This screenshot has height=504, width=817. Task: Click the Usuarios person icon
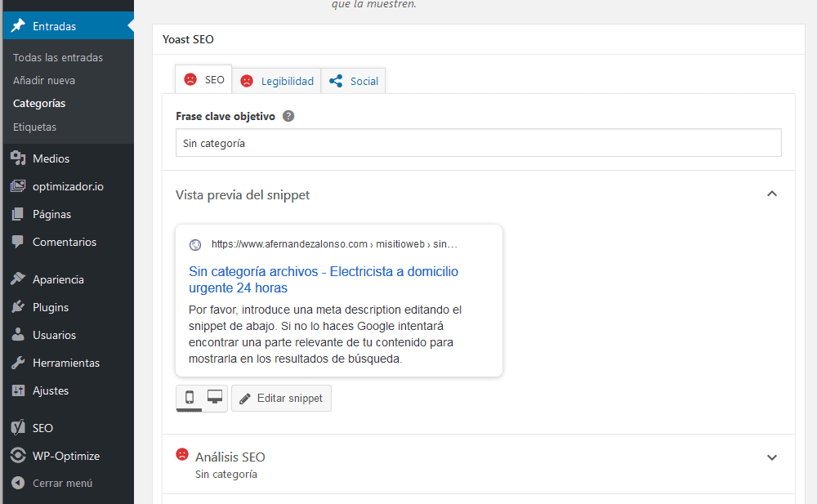pyautogui.click(x=18, y=335)
